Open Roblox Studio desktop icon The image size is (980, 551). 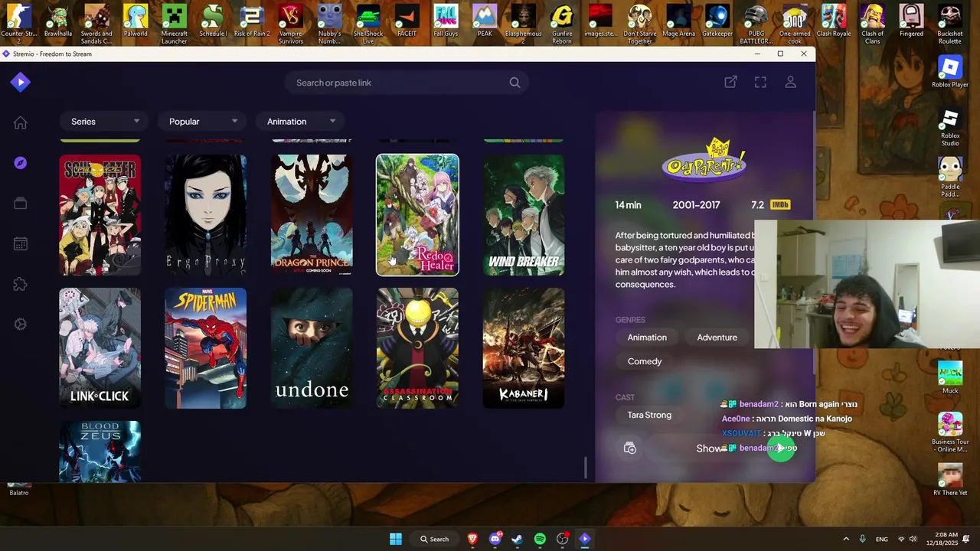pos(950,128)
